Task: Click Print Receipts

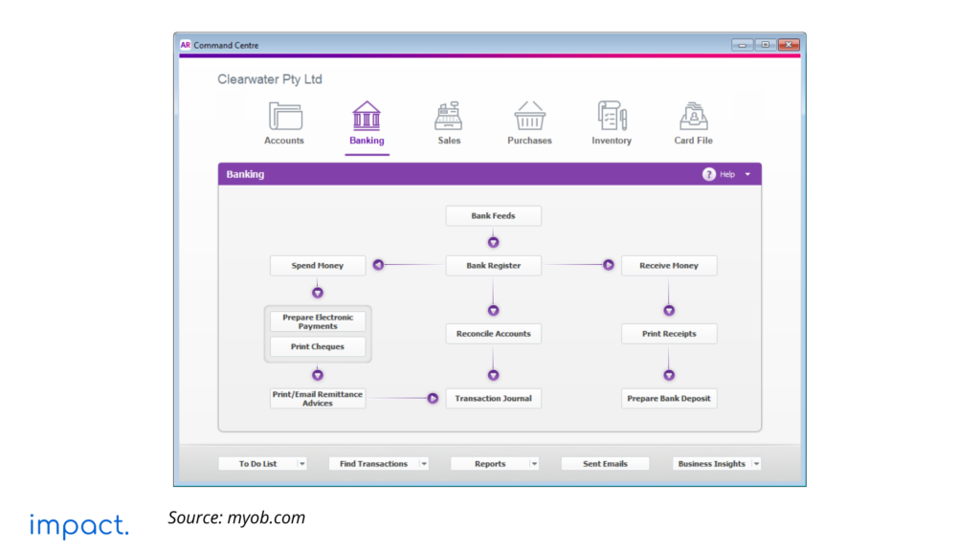Action: 669,334
